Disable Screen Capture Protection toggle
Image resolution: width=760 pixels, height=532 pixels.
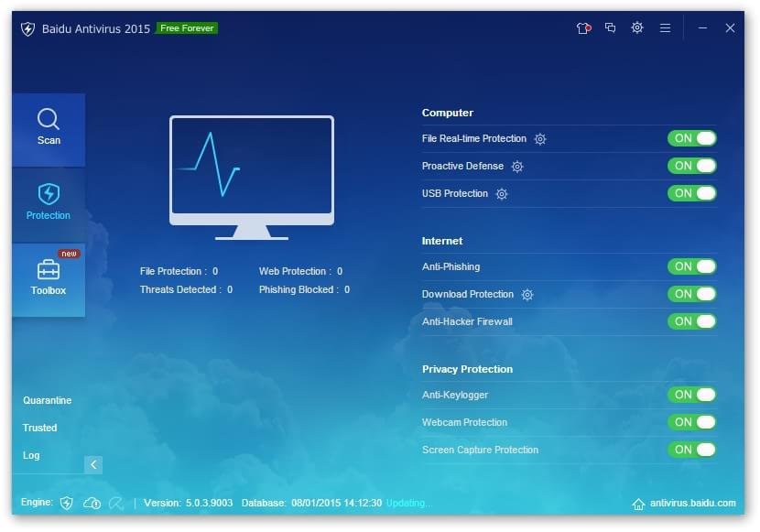click(x=691, y=451)
